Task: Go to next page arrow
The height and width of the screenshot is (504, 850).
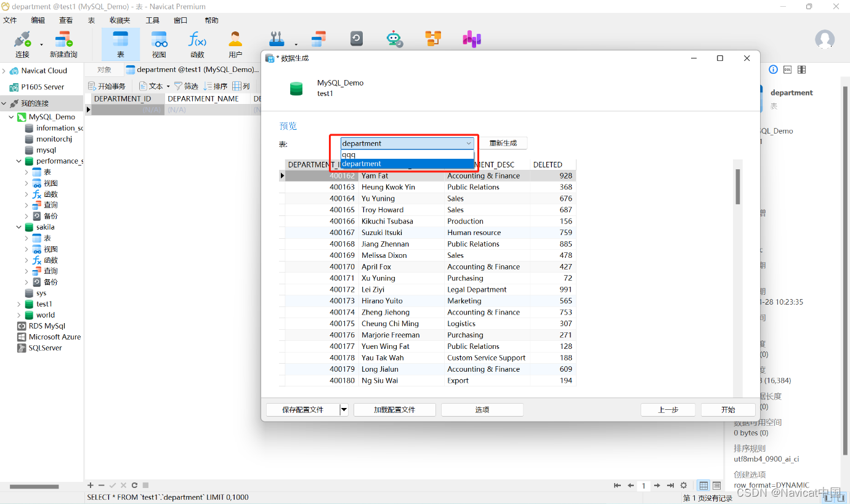Action: [657, 486]
